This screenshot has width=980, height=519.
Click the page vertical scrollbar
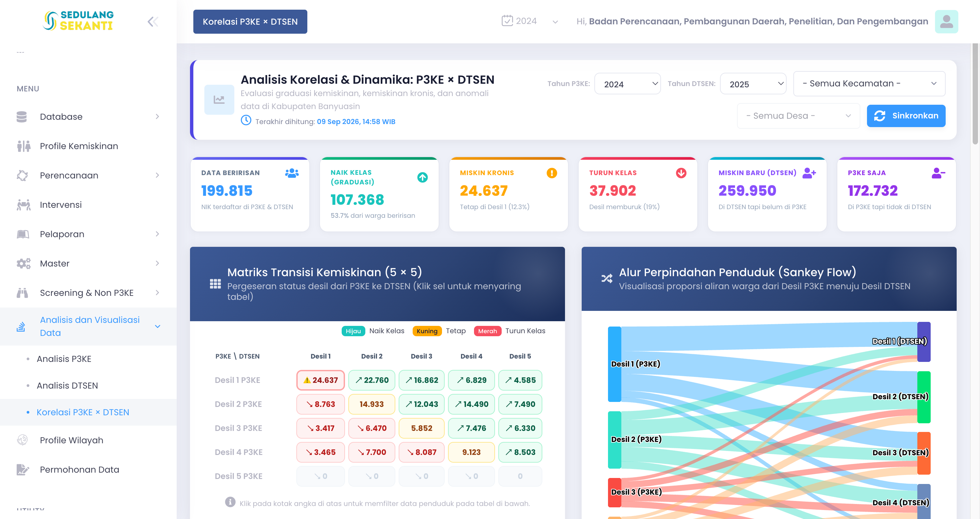(975, 94)
